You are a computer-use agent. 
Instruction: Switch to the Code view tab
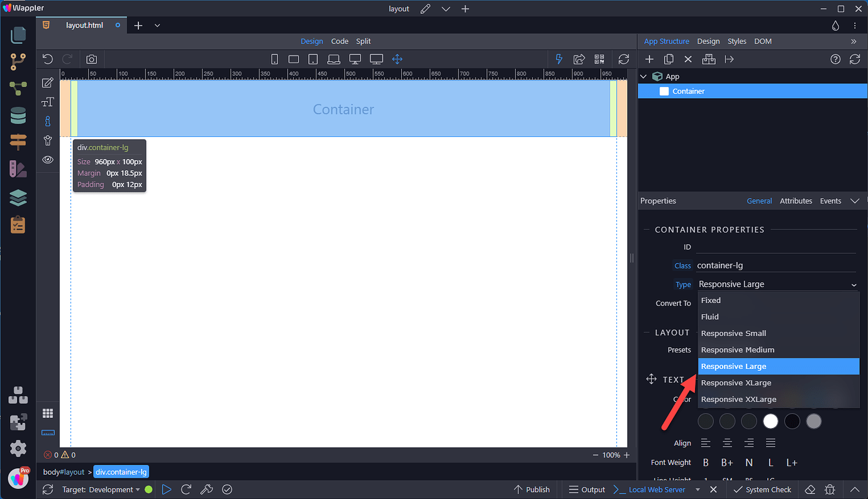[x=340, y=41]
